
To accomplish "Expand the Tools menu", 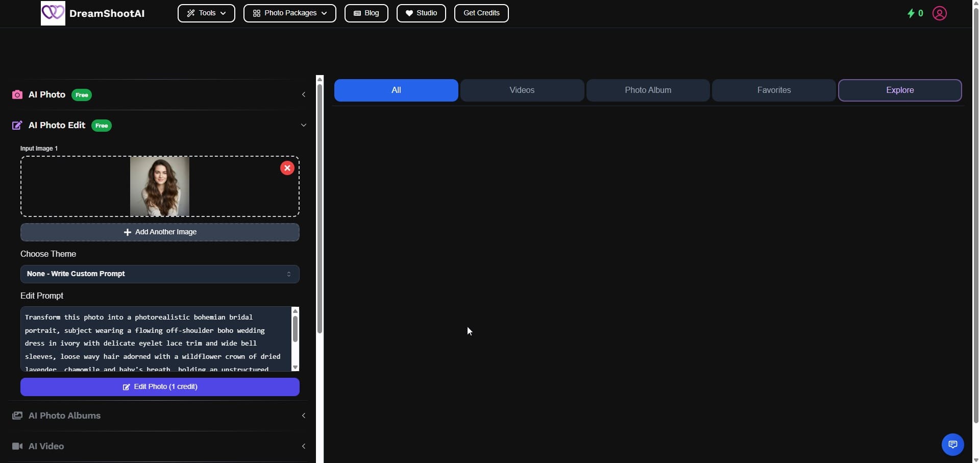I will point(206,13).
